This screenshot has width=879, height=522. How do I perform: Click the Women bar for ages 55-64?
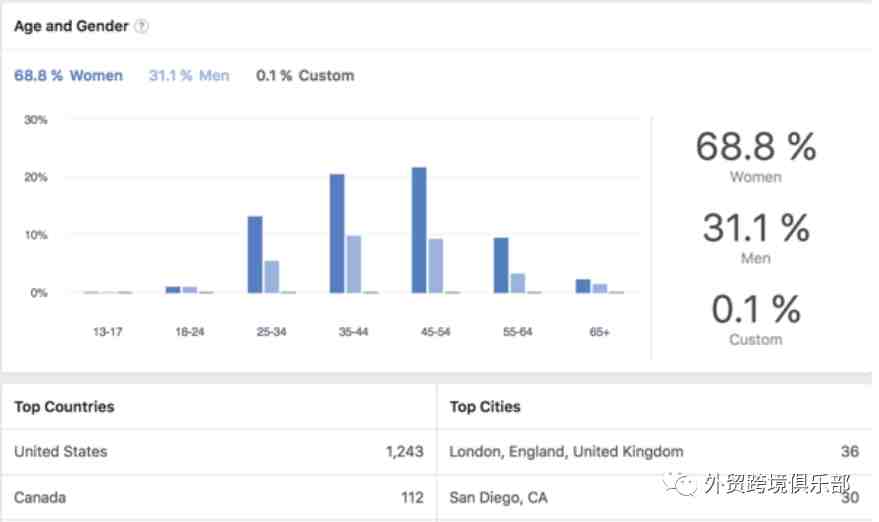tap(501, 265)
